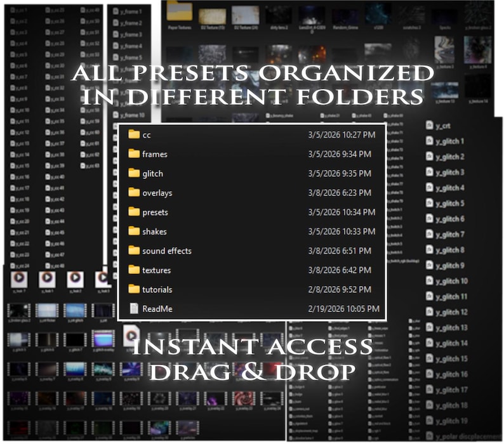This screenshot has height=444, width=504.
Task: Select the 'y_glitch 12' file name
Action: click(451, 313)
